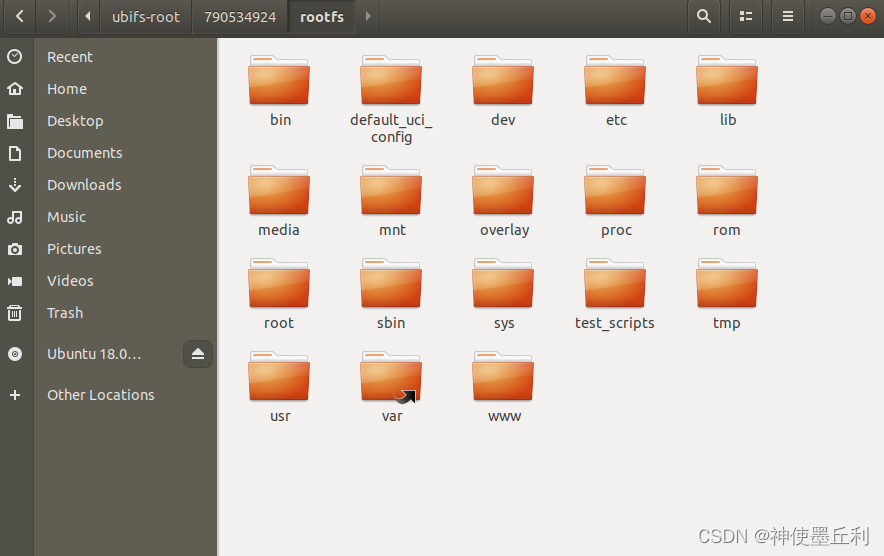Viewport: 884px width, 556px height.
Task: Select the mnt folder
Action: 391,201
